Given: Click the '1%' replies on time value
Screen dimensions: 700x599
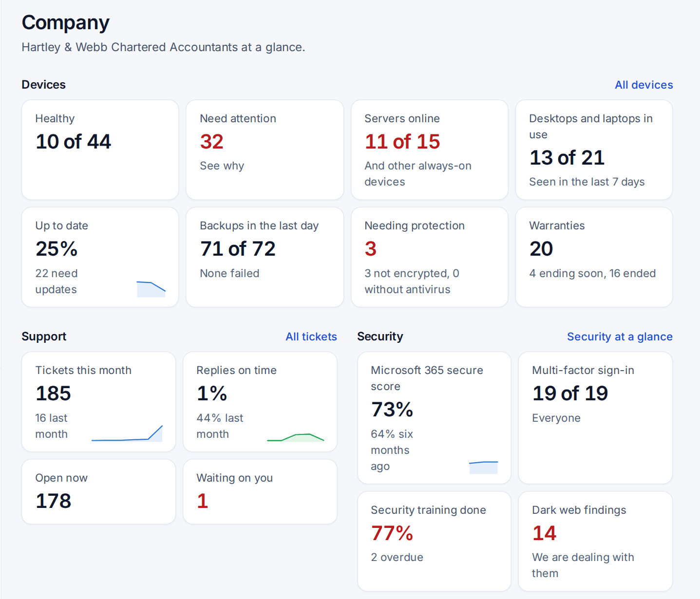Looking at the screenshot, I should 212,393.
